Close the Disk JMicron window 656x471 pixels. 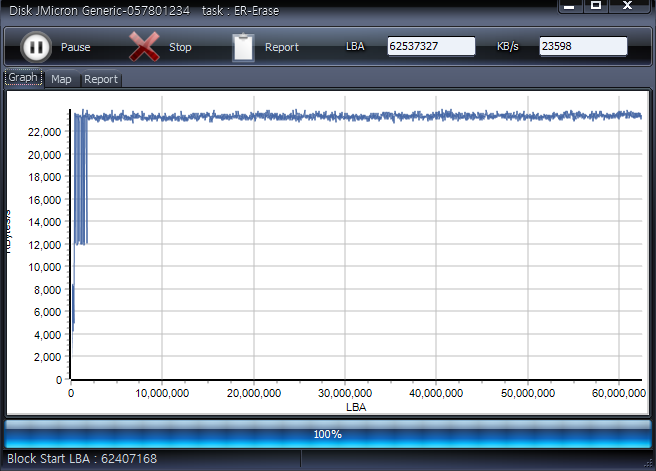coord(627,6)
